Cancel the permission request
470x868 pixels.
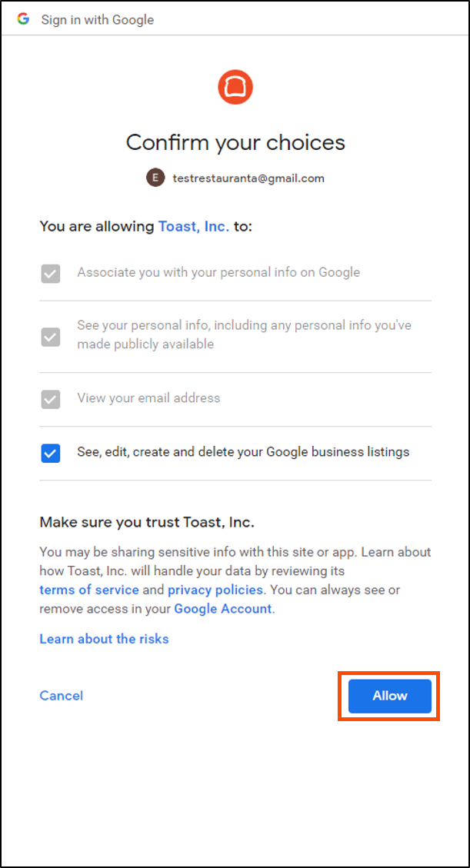pos(62,695)
